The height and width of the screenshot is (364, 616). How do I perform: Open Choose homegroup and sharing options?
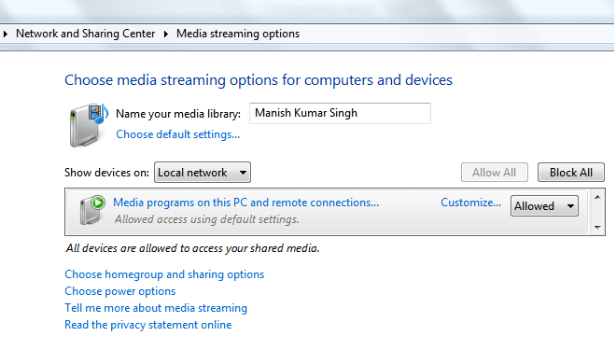click(164, 274)
